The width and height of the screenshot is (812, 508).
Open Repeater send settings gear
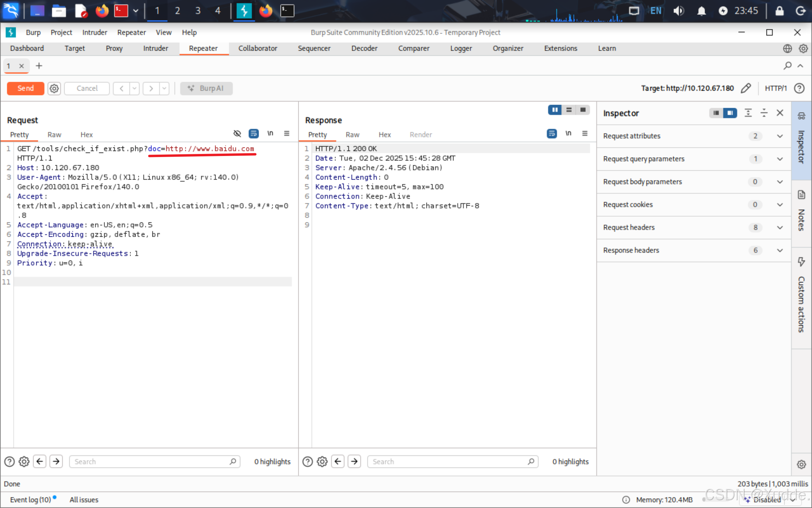coord(54,88)
